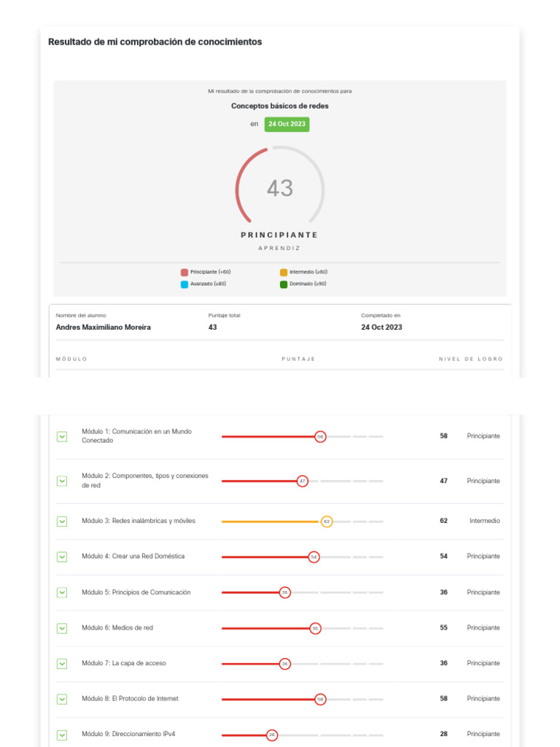Screen dimensions: 560x747
Task: Click the green 24 Oct 2023 date badge
Action: pyautogui.click(x=287, y=124)
